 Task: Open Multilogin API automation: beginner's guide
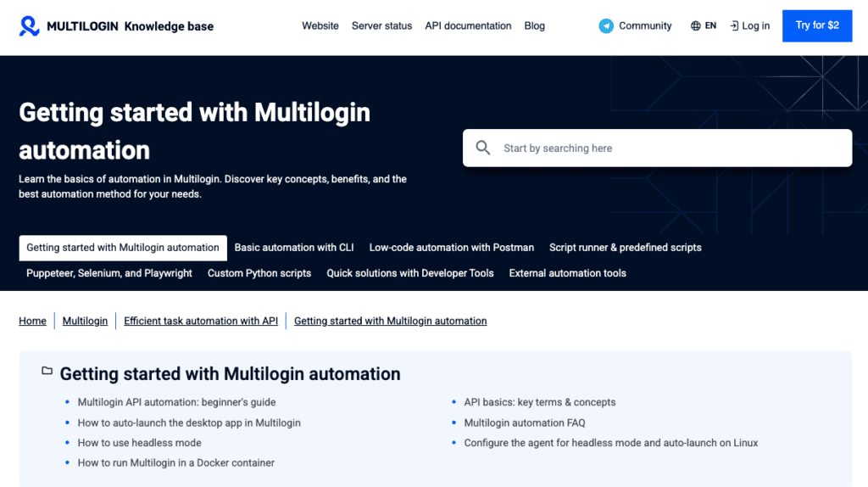(176, 402)
